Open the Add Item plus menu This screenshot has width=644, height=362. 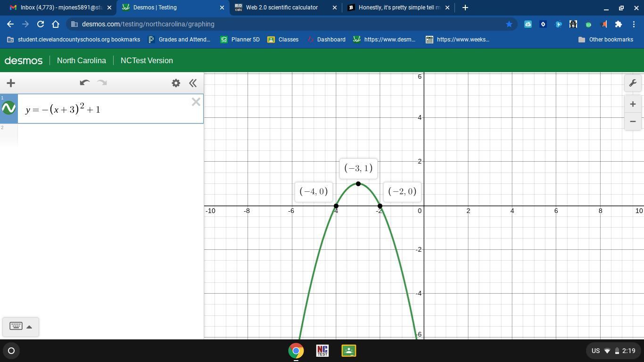pos(11,83)
